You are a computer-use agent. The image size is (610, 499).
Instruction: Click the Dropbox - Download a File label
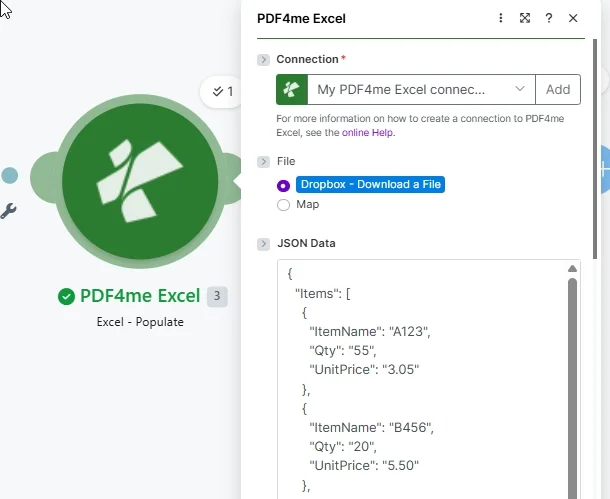[x=370, y=184]
